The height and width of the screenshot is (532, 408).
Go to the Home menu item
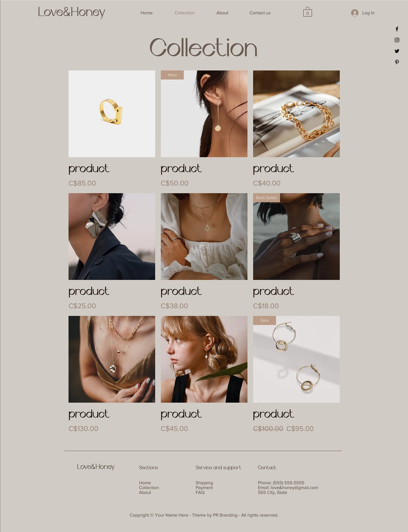[146, 13]
